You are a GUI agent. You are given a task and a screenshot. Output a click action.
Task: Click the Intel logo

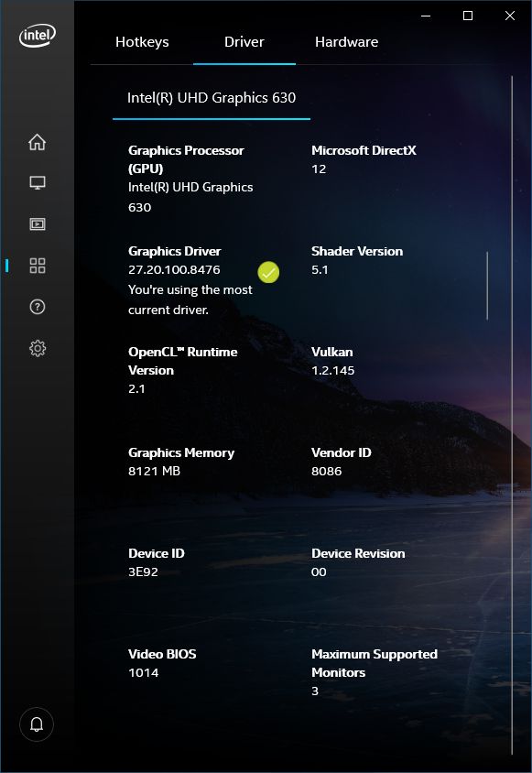[38, 36]
